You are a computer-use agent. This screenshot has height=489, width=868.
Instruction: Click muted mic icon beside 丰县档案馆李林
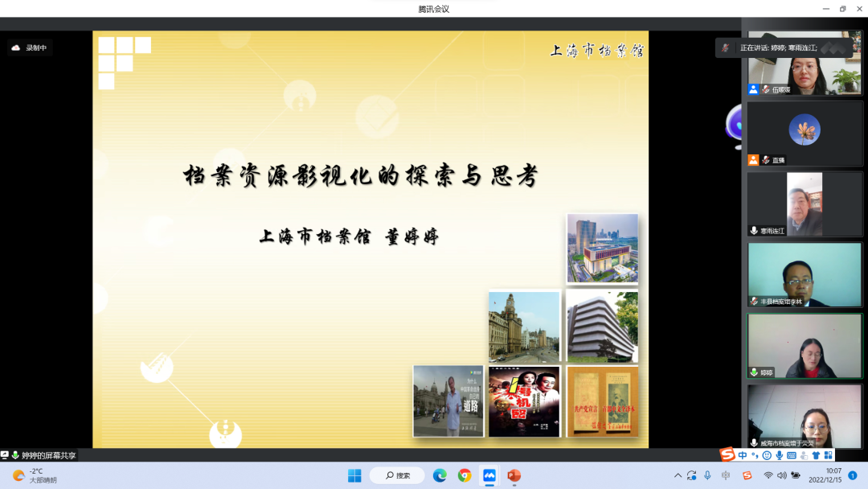754,302
